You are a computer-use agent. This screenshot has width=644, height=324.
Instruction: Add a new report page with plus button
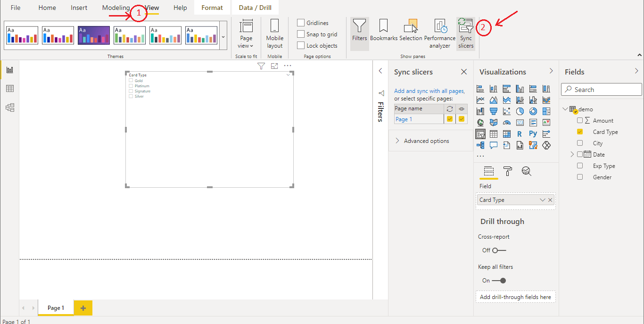coord(83,307)
